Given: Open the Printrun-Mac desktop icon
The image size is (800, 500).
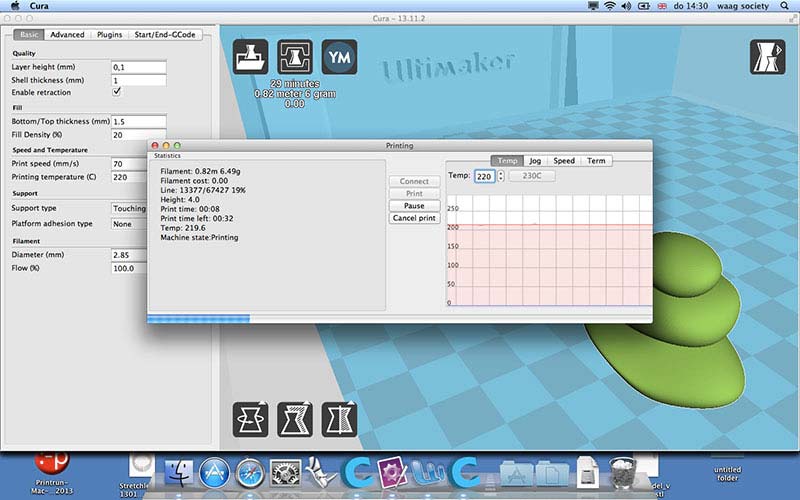Looking at the screenshot, I should point(51,473).
